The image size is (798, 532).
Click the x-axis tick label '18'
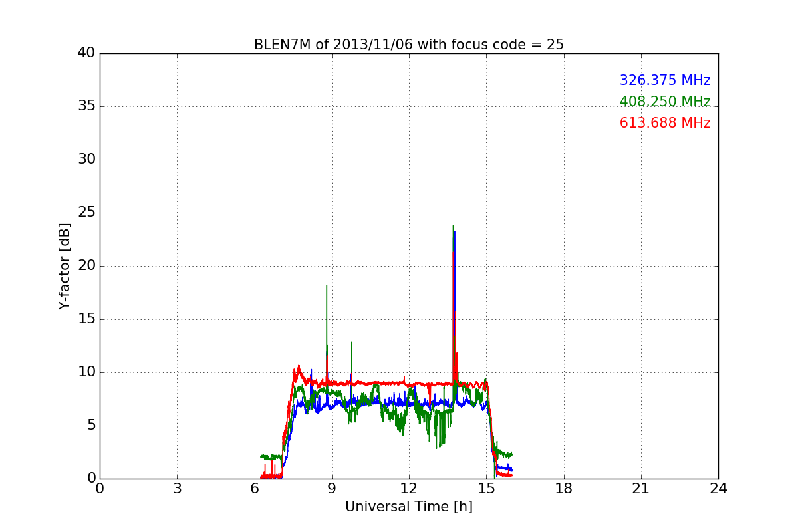pyautogui.click(x=564, y=489)
